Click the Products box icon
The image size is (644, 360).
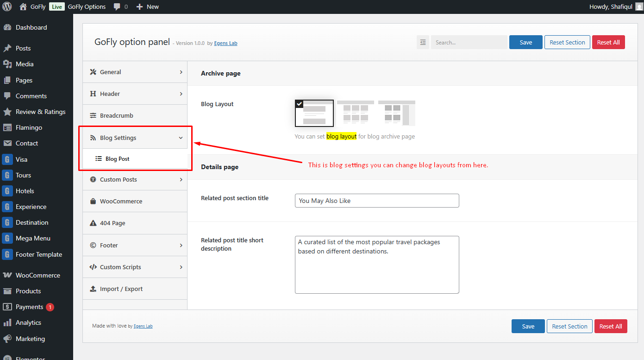pos(7,291)
